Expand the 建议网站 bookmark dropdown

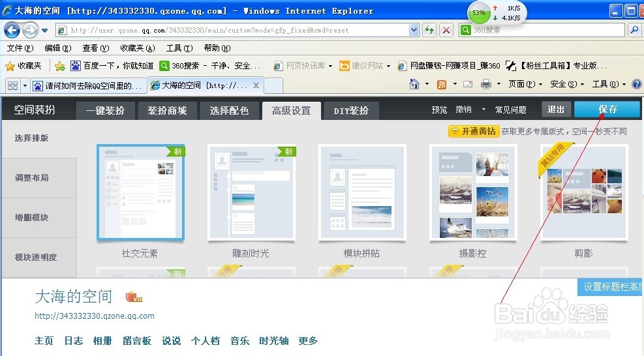388,66
